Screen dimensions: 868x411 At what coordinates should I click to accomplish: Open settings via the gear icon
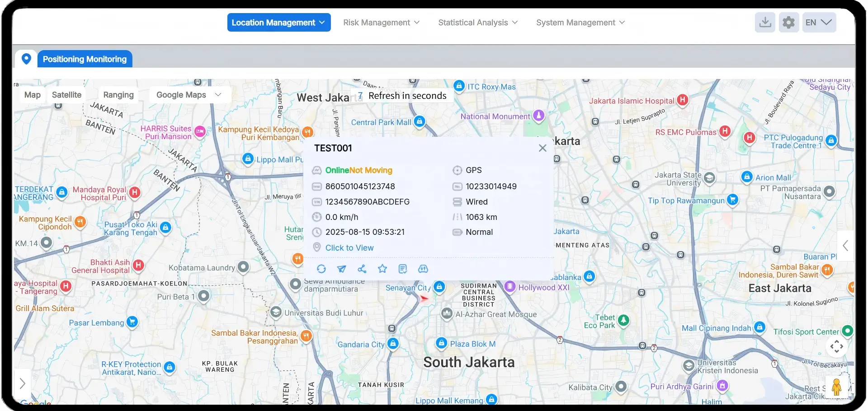click(788, 23)
